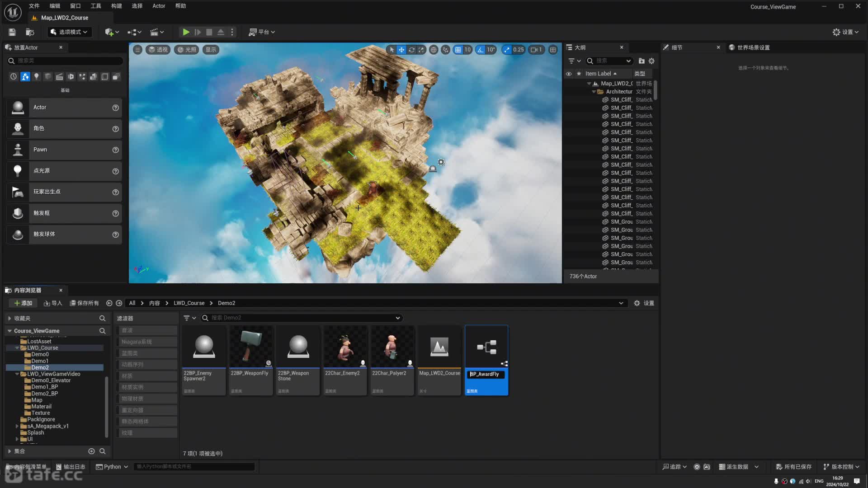Open the viewport hamburger options menu
The width and height of the screenshot is (868, 488).
click(x=138, y=50)
